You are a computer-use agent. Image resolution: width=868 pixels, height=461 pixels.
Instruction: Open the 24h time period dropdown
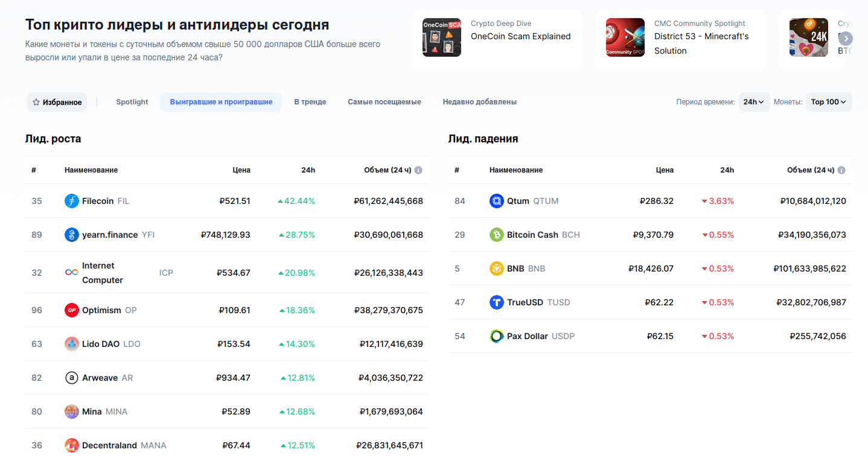[x=753, y=102]
